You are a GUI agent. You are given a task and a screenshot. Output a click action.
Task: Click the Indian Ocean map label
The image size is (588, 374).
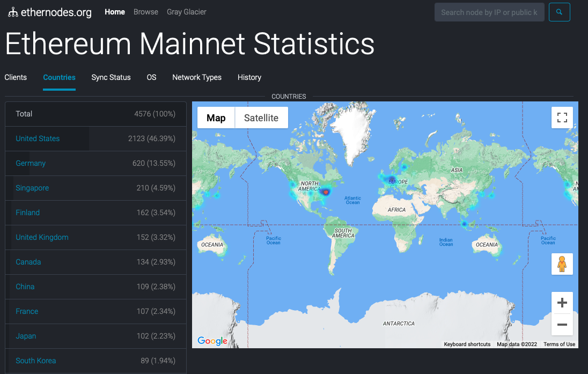tap(446, 242)
